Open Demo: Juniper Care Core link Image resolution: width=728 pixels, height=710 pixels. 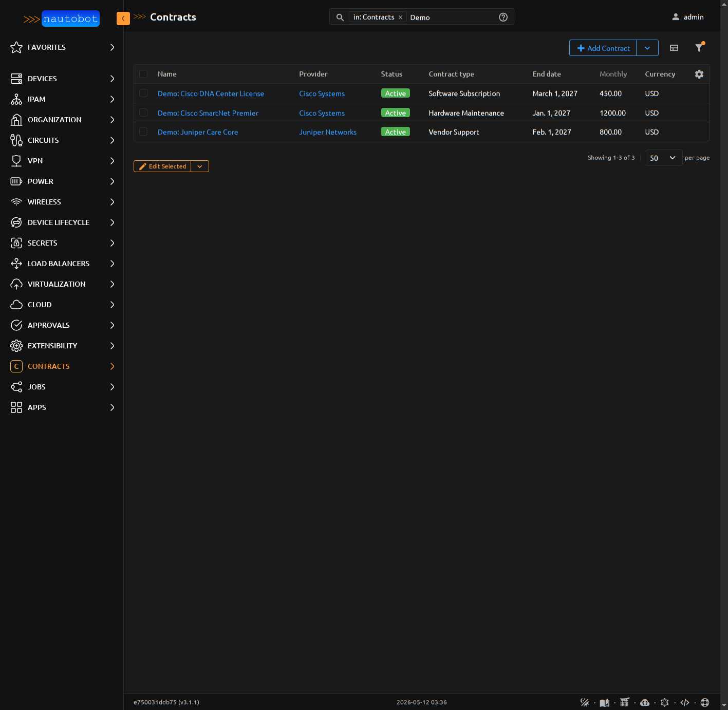tap(198, 132)
